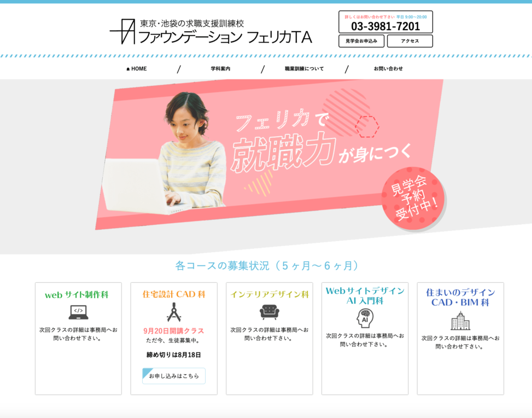Click the 住まいのデザイン CAD・BIM 科 title

(460, 298)
